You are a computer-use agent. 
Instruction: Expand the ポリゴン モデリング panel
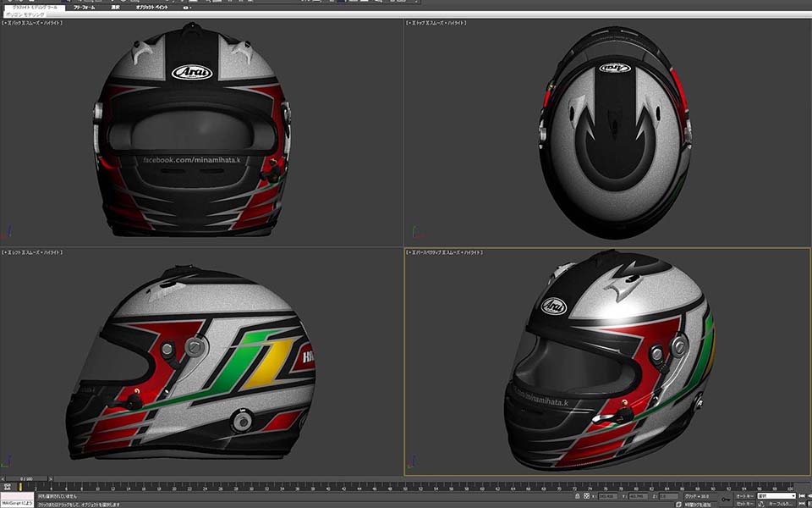click(x=25, y=14)
